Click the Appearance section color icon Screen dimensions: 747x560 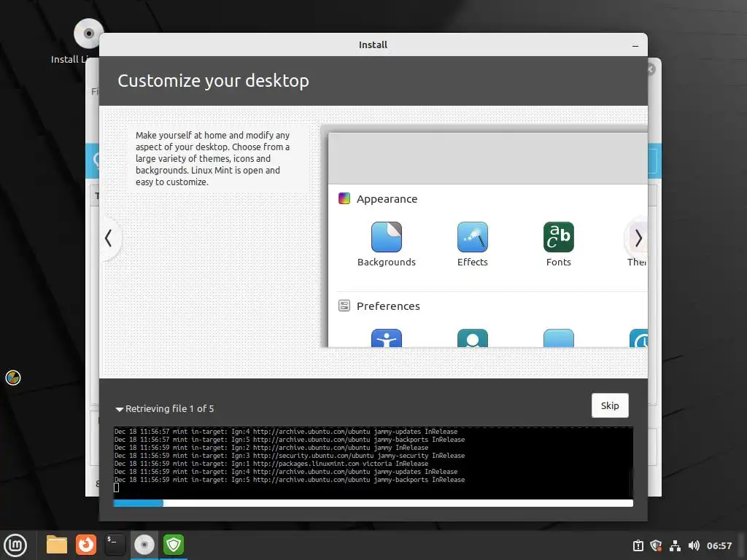(x=344, y=198)
